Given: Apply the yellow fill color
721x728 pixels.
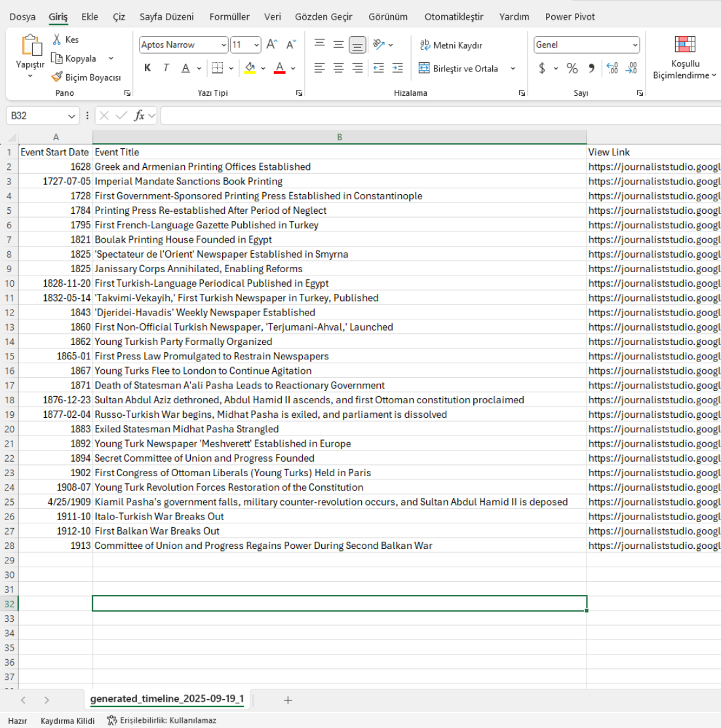Looking at the screenshot, I should pyautogui.click(x=250, y=68).
